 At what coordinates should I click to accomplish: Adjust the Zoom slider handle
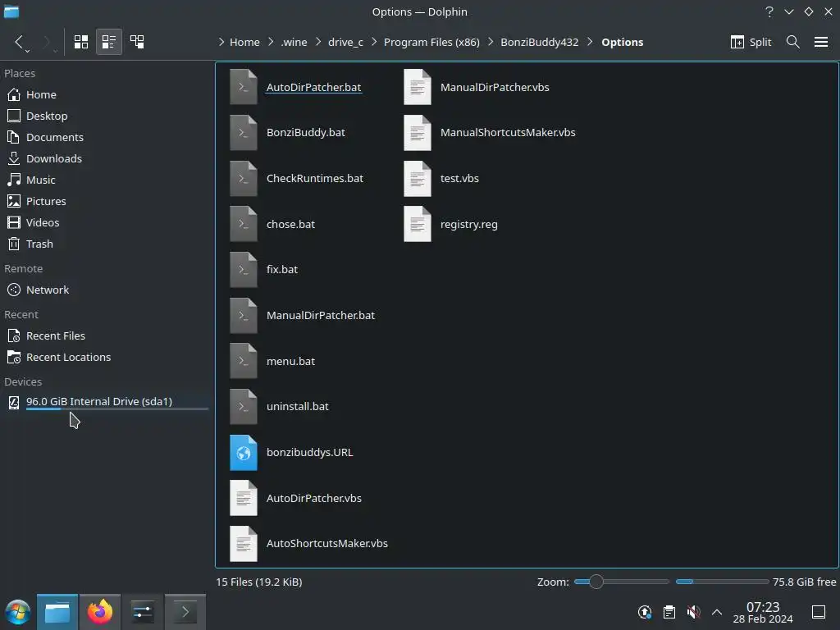(596, 582)
